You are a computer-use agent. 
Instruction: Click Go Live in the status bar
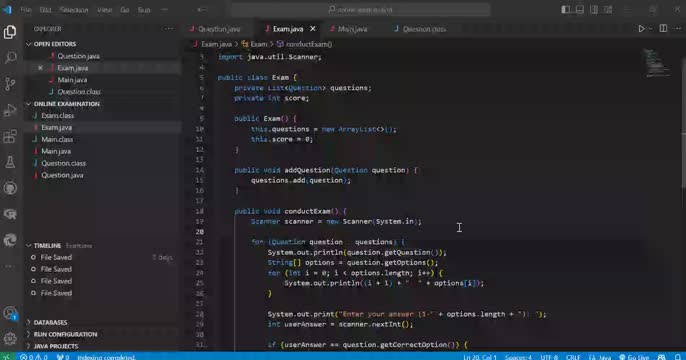click(634, 357)
